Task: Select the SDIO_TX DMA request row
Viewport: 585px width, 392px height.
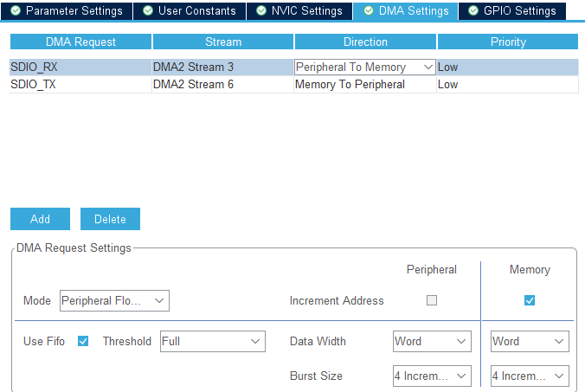Action: click(80, 85)
